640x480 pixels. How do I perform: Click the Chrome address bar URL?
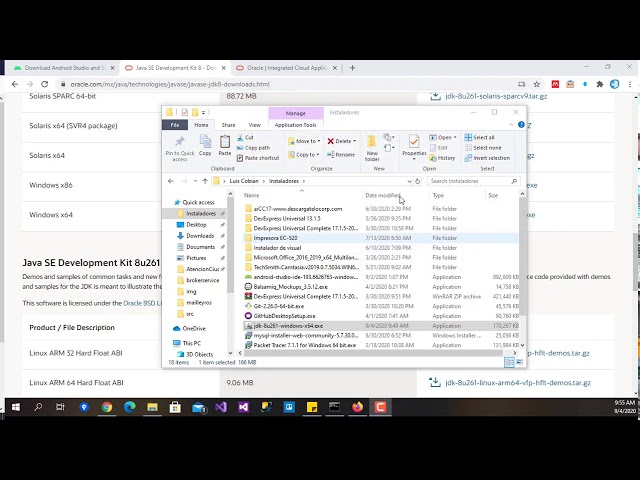(170, 84)
